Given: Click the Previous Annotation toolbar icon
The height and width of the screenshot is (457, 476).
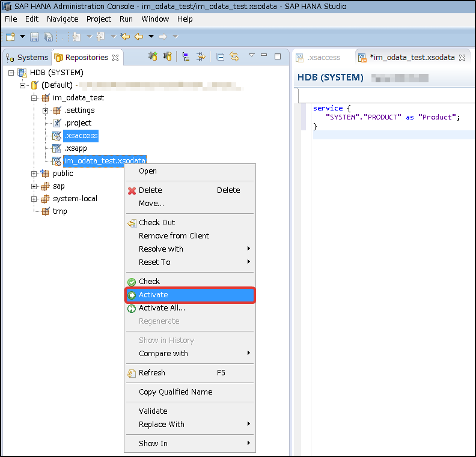Looking at the screenshot, I should (100, 37).
